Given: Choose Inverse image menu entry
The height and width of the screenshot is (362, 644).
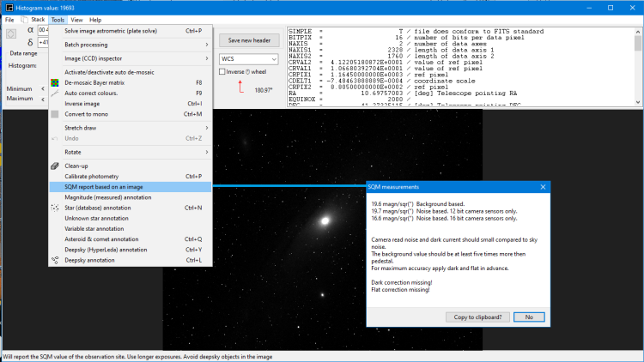Looking at the screenshot, I should [x=131, y=104].
